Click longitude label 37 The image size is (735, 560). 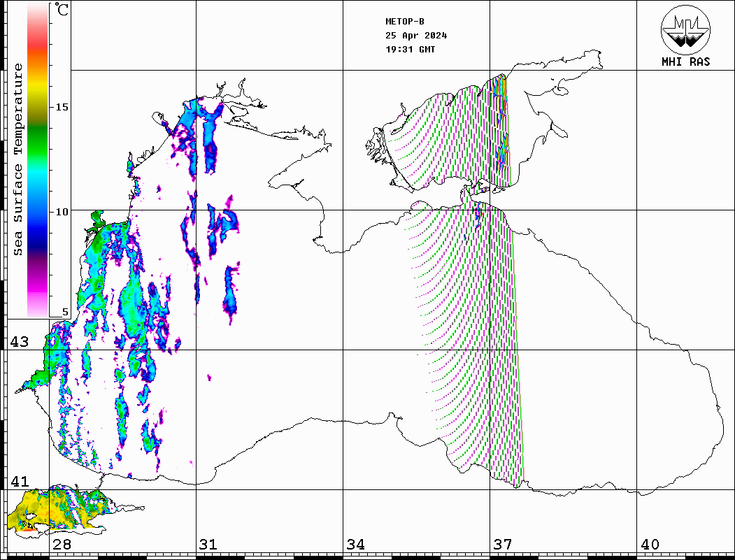click(503, 544)
